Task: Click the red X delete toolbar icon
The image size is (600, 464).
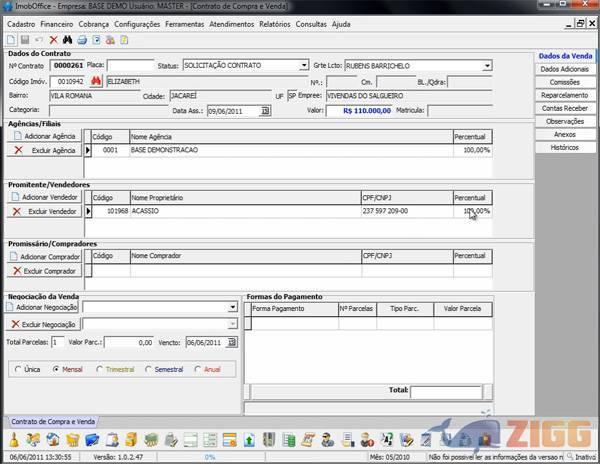Action: point(54,40)
